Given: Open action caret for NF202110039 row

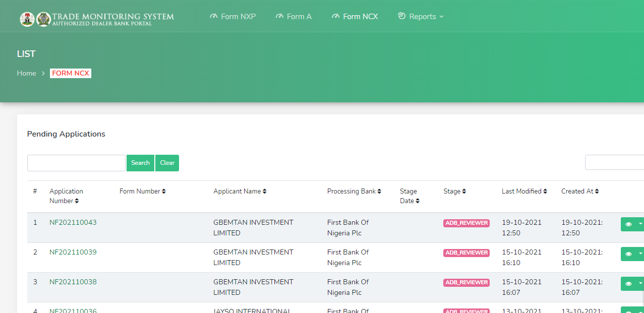Looking at the screenshot, I should point(640,254).
